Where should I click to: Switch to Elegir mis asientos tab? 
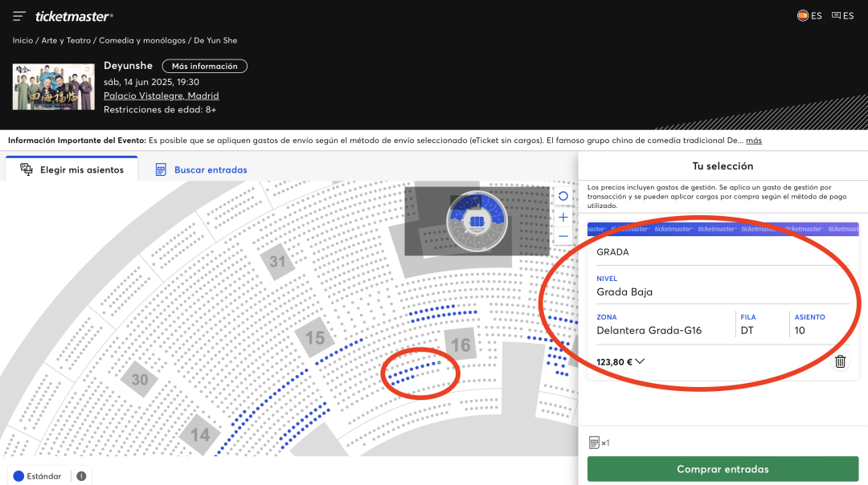72,169
